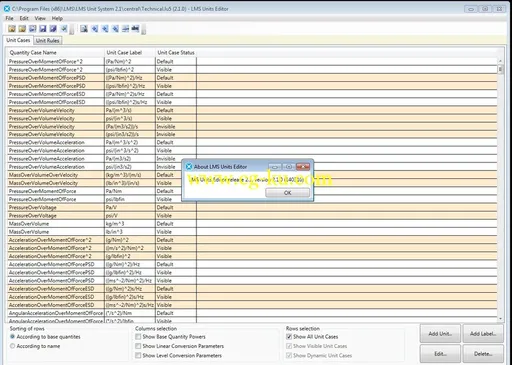Enable Show Level Conversion Parameters checkbox

pyautogui.click(x=138, y=355)
